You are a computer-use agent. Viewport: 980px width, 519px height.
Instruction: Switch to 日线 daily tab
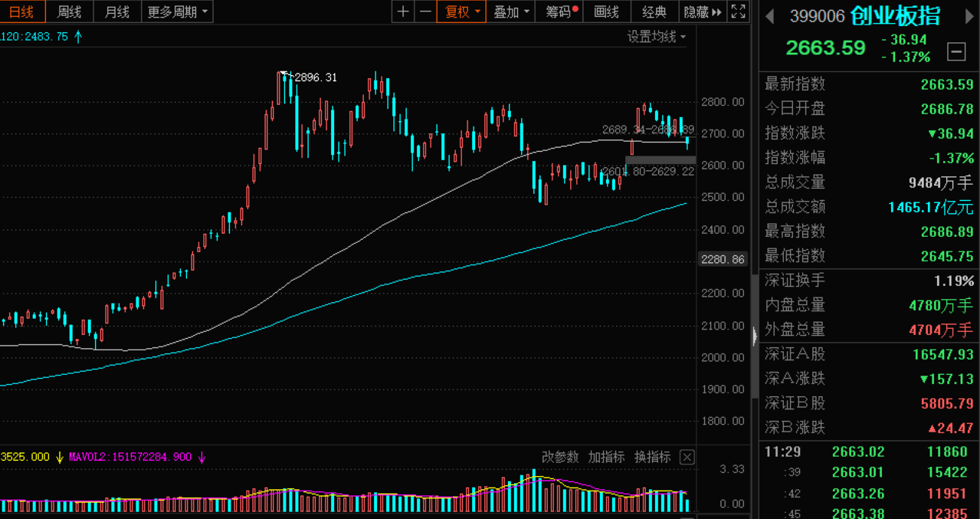[x=22, y=11]
